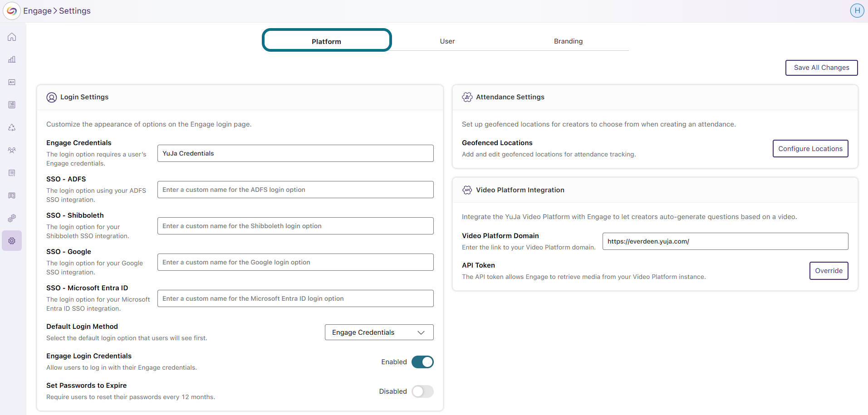Screen dimensions: 868x415
Task: Switch to the User tab
Action: (447, 41)
